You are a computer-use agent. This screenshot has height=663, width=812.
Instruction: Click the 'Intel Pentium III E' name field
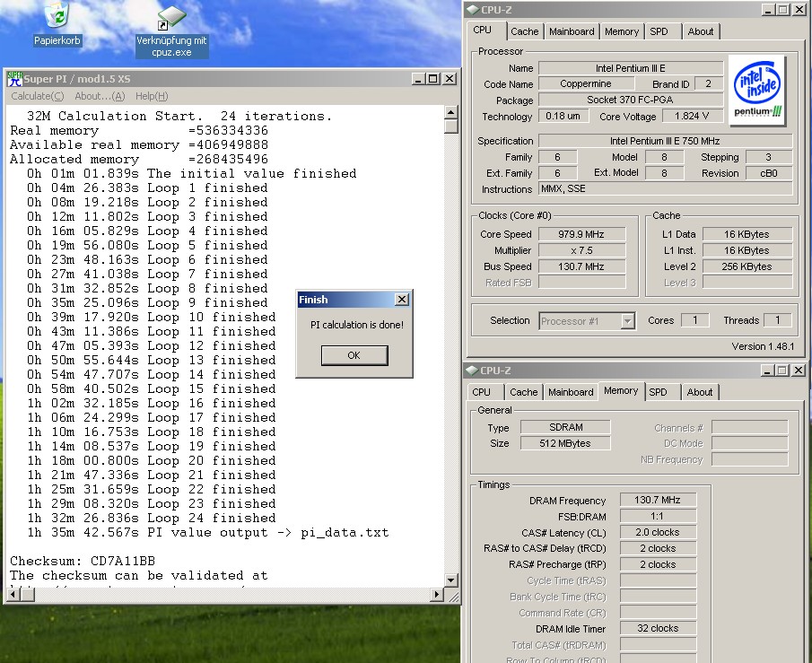pos(630,68)
